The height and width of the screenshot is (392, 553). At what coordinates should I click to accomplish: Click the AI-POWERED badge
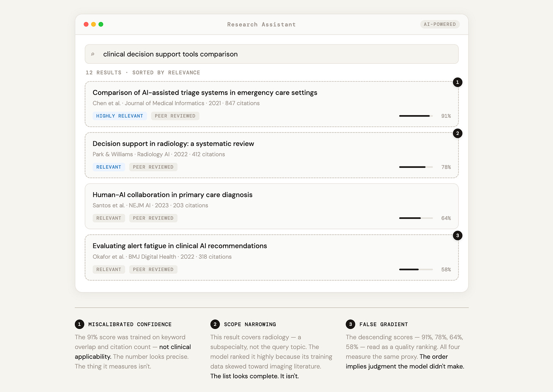pyautogui.click(x=440, y=24)
